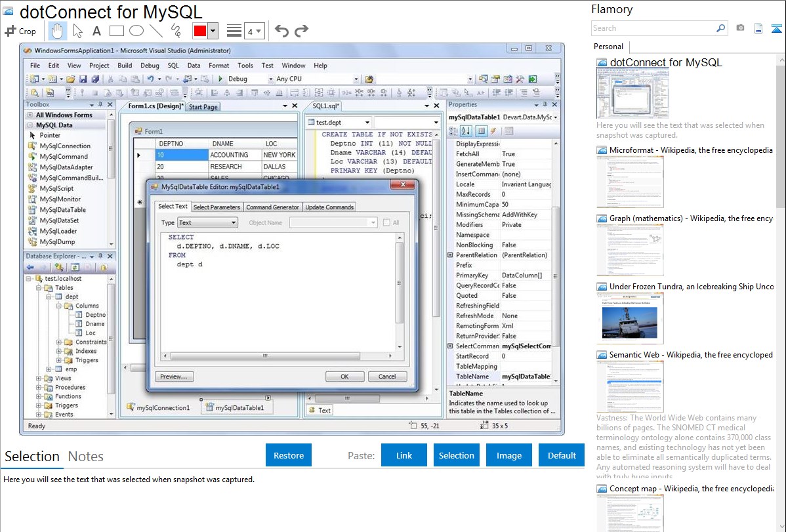The image size is (786, 532).
Task: Tick the All checkbox in MySqlDataTable Editor
Action: pos(386,222)
